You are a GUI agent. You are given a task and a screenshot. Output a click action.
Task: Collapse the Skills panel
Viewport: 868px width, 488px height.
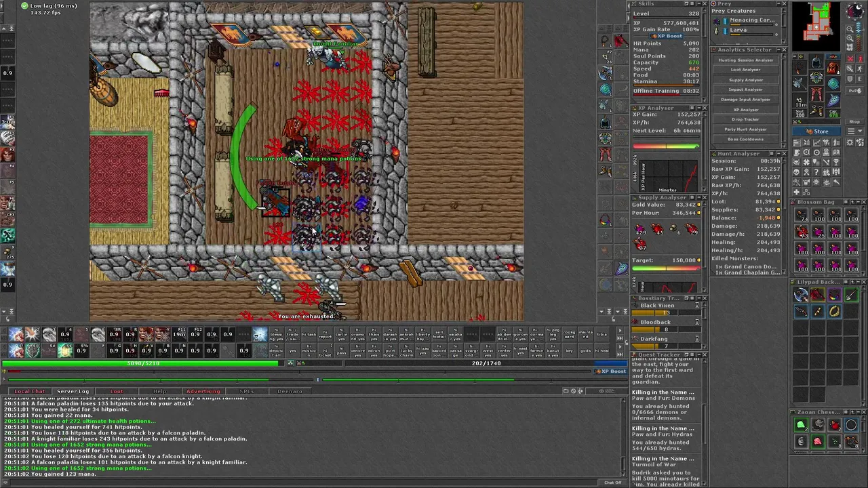(699, 4)
